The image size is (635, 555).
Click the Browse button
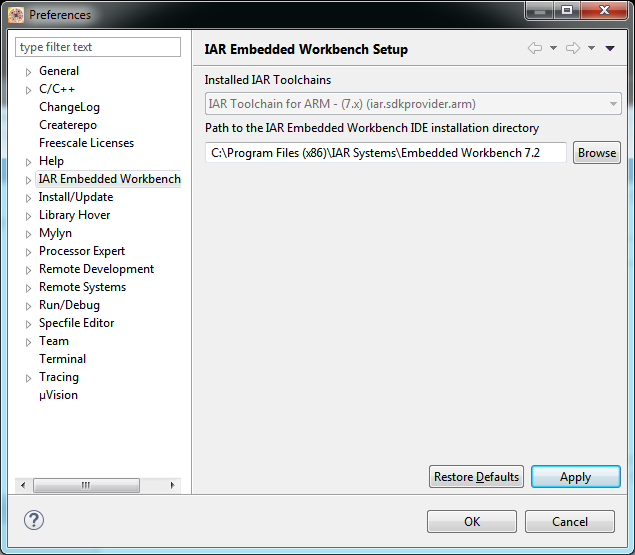pos(597,153)
